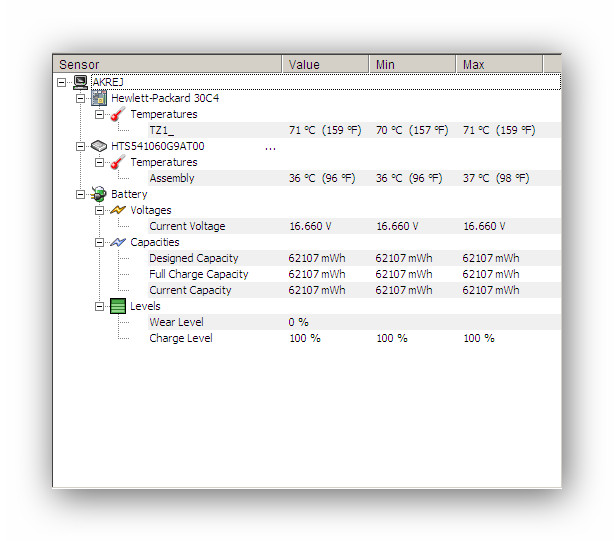The height and width of the screenshot is (541, 614).
Task: Click the AKREJ computer icon
Action: click(80, 82)
